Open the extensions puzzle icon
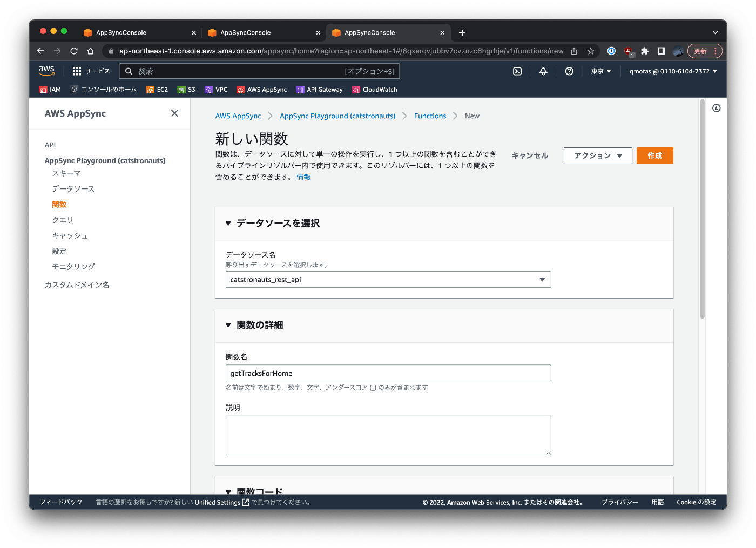The image size is (756, 548). pos(645,51)
